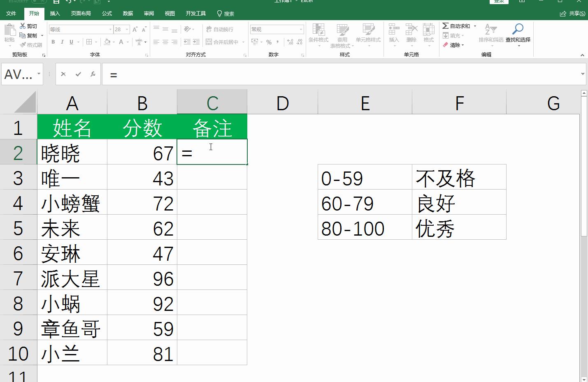This screenshot has height=382, width=588.
Task: Select cell B5 containing 62
Action: coord(142,227)
